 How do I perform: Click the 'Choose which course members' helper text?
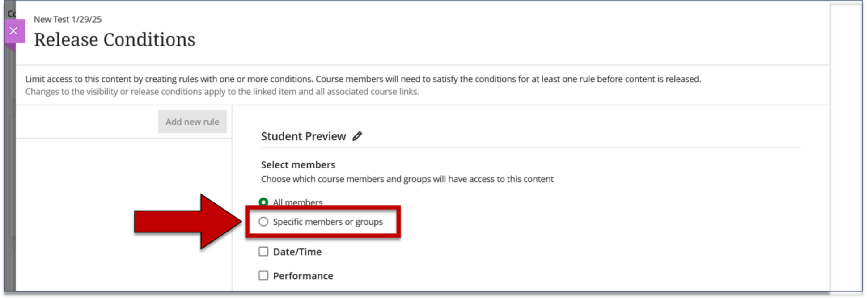click(407, 179)
